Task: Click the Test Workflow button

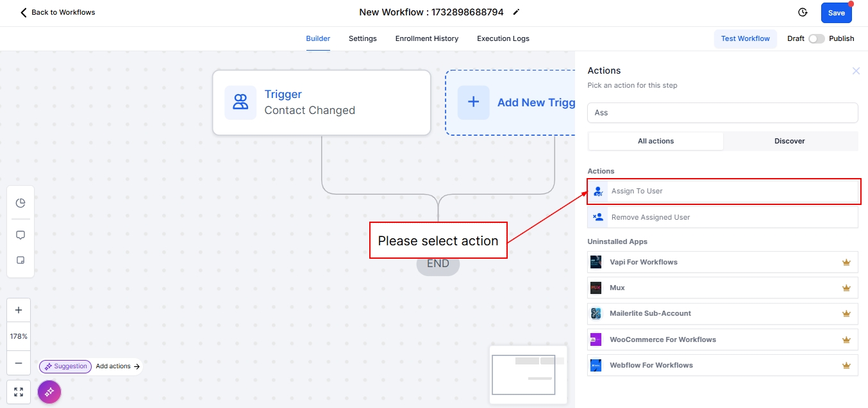Action: click(745, 38)
